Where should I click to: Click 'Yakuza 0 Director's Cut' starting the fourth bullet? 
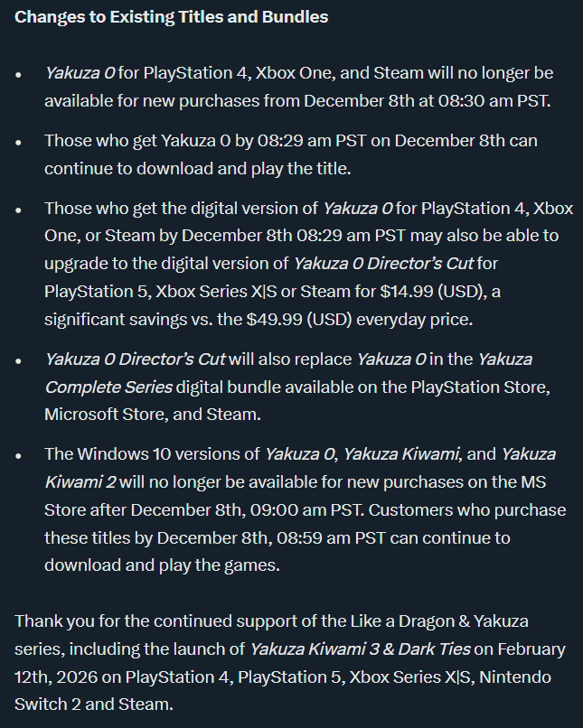pyautogui.click(x=135, y=359)
